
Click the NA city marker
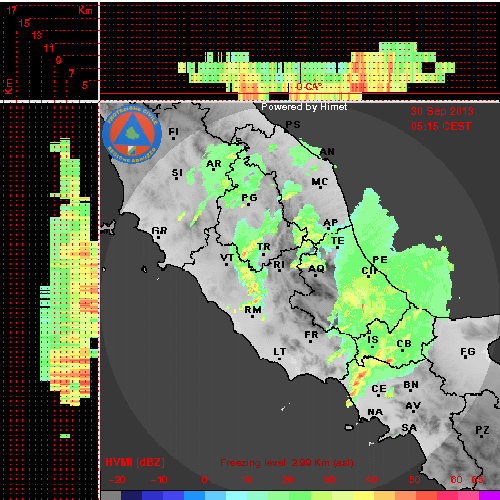pyautogui.click(x=375, y=418)
